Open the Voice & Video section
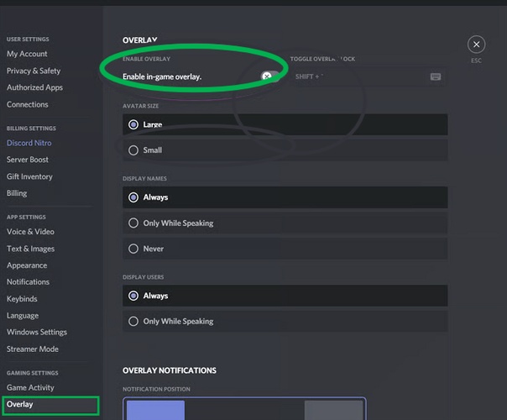Image resolution: width=507 pixels, height=420 pixels. [30, 232]
